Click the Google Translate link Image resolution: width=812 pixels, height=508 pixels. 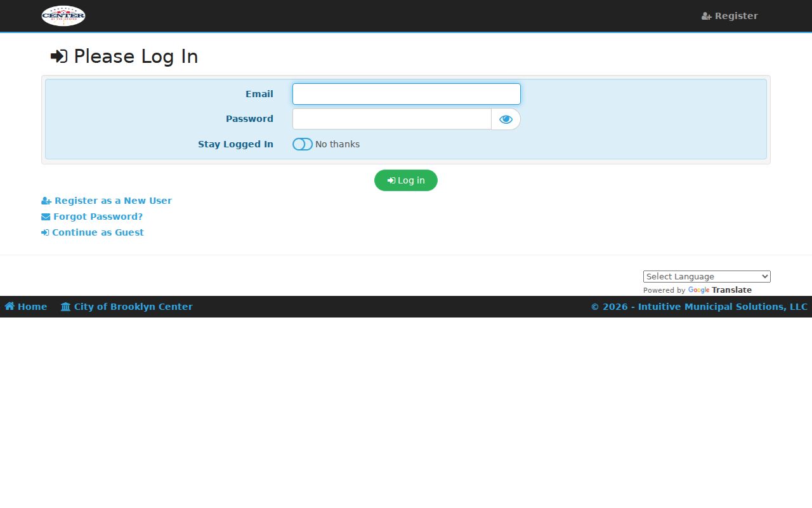(720, 290)
